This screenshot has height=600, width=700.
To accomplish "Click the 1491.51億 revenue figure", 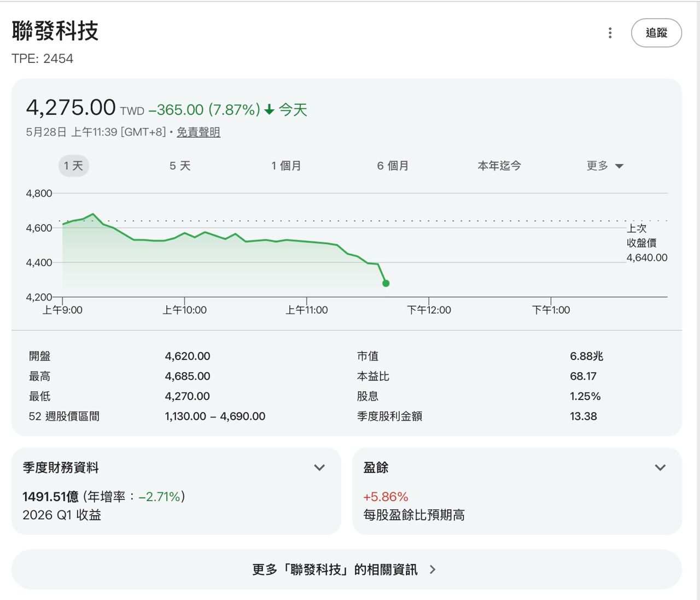I will [50, 496].
